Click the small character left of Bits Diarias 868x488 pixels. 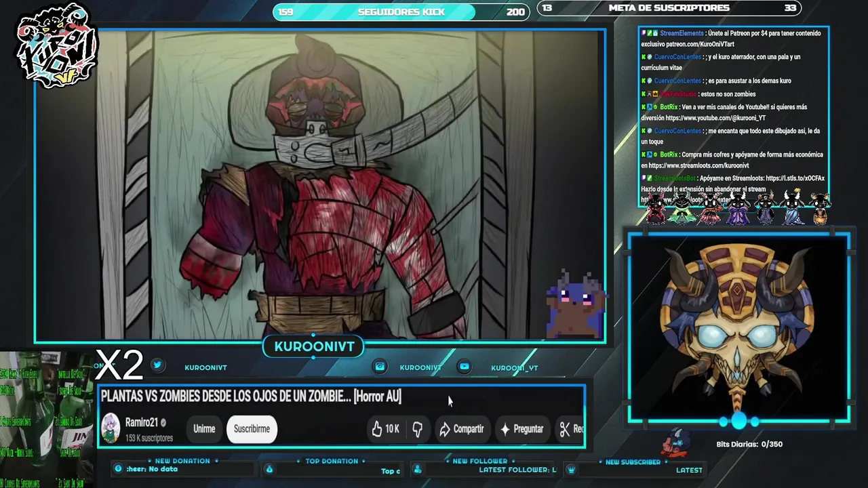tap(677, 443)
